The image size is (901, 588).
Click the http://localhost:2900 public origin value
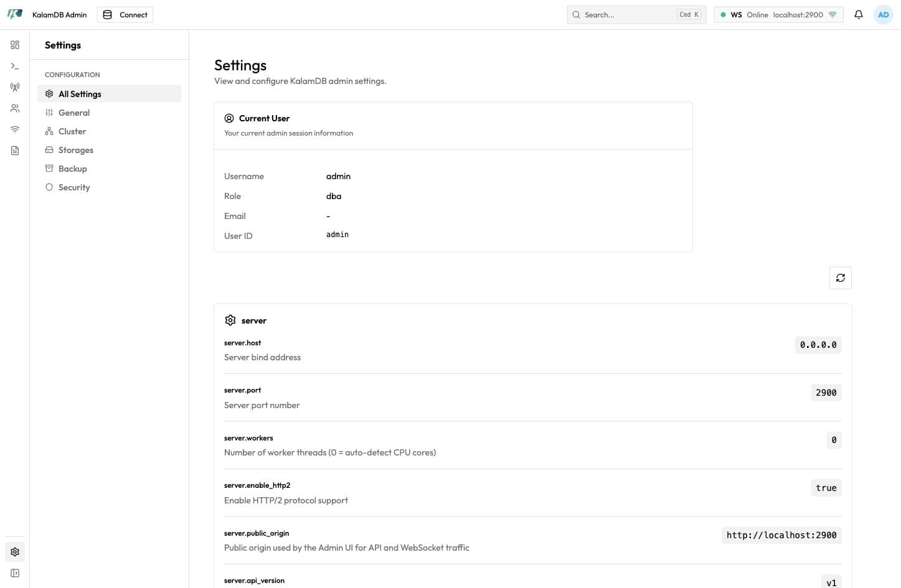pyautogui.click(x=781, y=535)
